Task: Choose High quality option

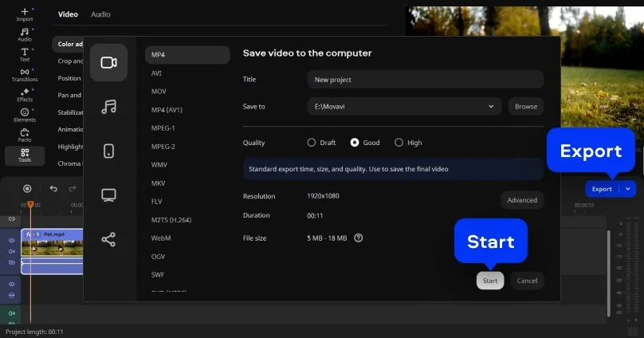Action: pyautogui.click(x=399, y=143)
